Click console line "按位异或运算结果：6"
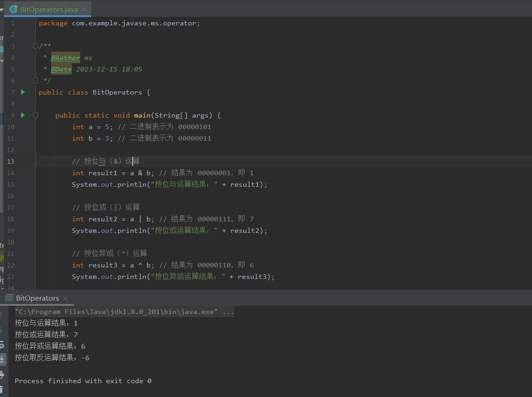 click(x=50, y=346)
